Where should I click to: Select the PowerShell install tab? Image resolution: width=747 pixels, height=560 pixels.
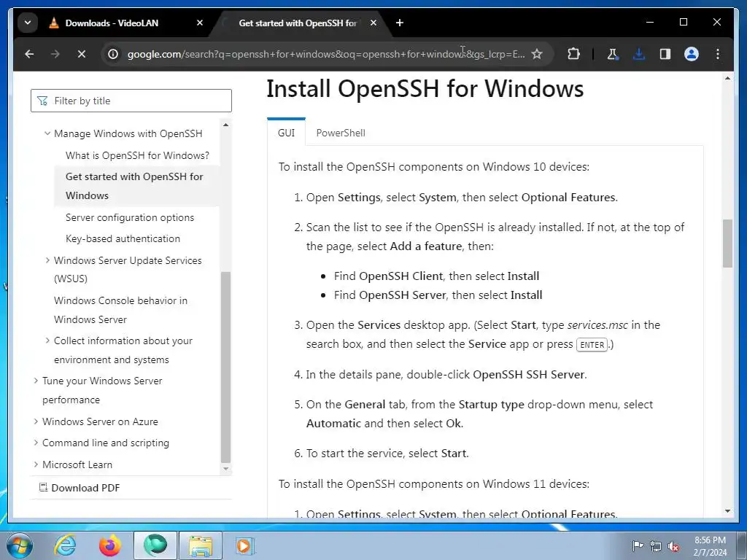[x=341, y=133]
